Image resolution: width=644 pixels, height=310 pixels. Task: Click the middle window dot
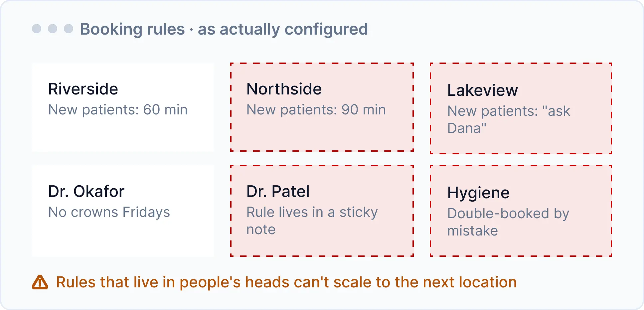(x=53, y=29)
